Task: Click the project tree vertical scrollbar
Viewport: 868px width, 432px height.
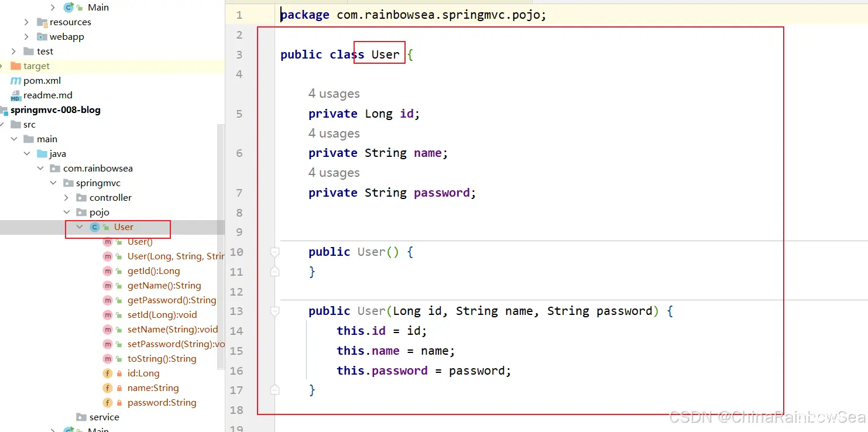Action: [221, 246]
